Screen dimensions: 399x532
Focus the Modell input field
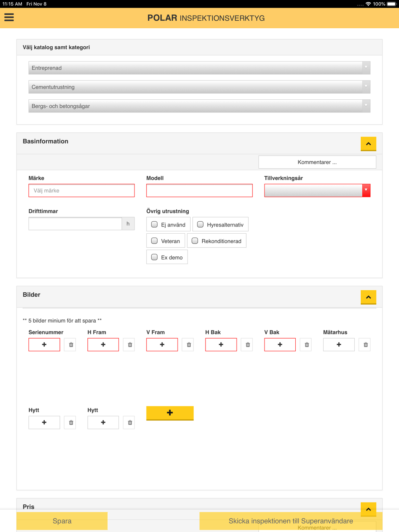pyautogui.click(x=199, y=190)
